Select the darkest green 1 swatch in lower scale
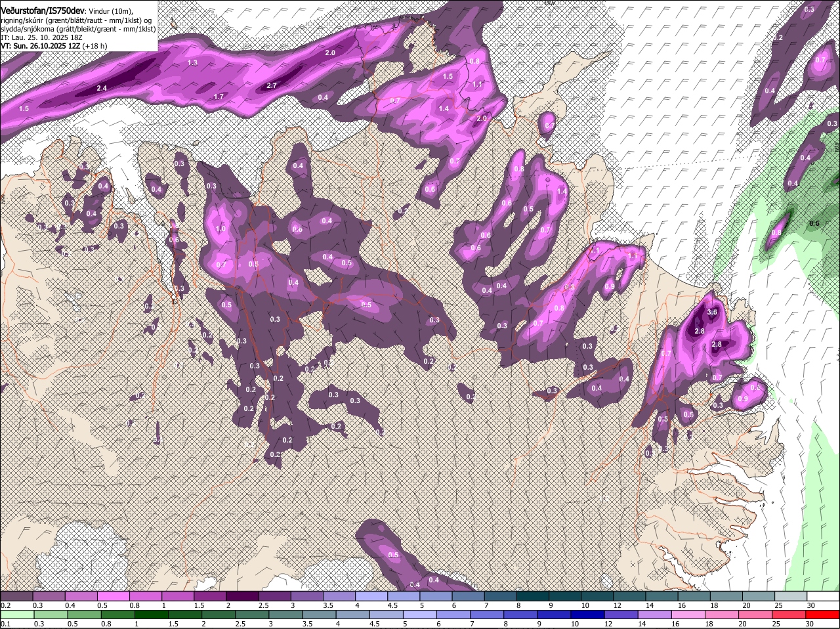This screenshot has height=629, width=840. pos(153,615)
